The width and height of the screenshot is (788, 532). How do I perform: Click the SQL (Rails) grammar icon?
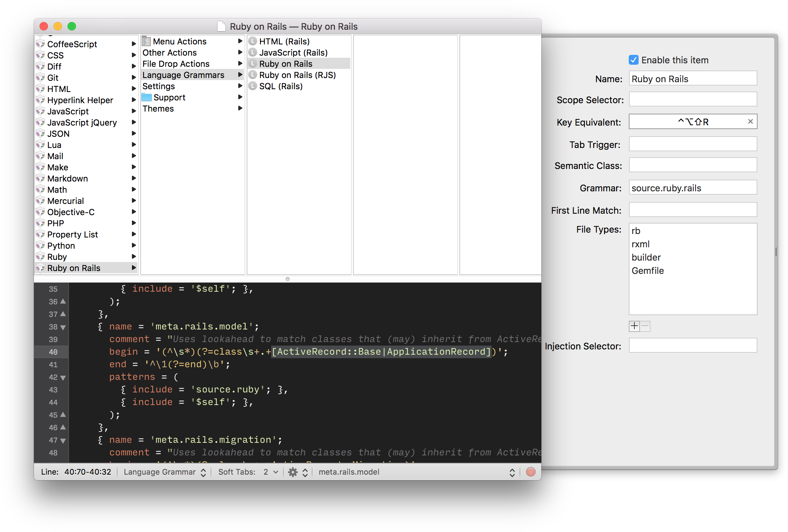[x=253, y=86]
